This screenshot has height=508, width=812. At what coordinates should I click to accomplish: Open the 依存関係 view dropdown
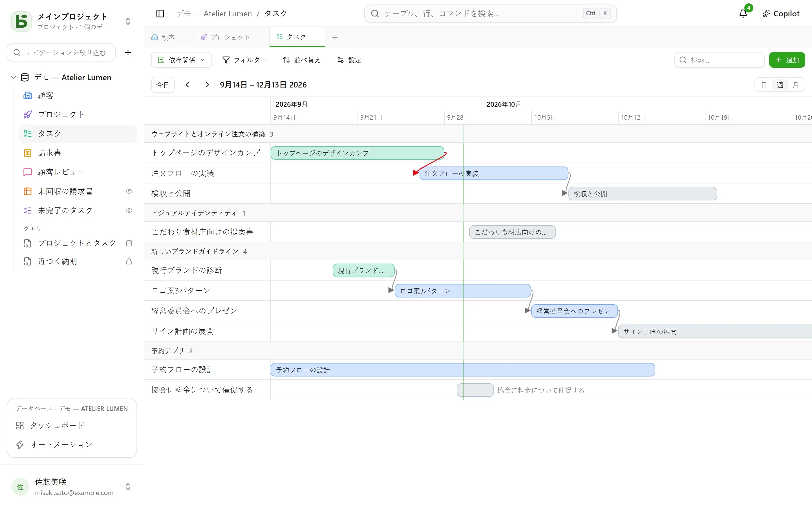pyautogui.click(x=181, y=60)
